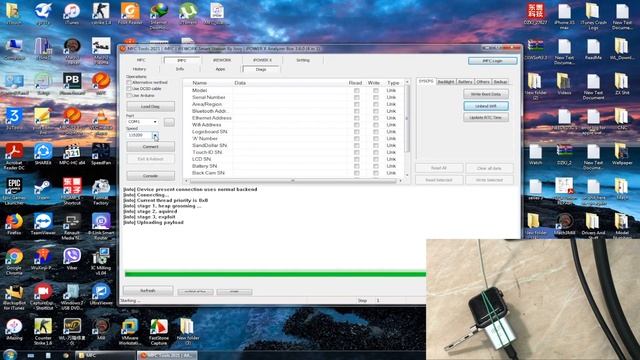Select the Touch ID SN row name
Screen dimensions: 640x360
coord(207,152)
